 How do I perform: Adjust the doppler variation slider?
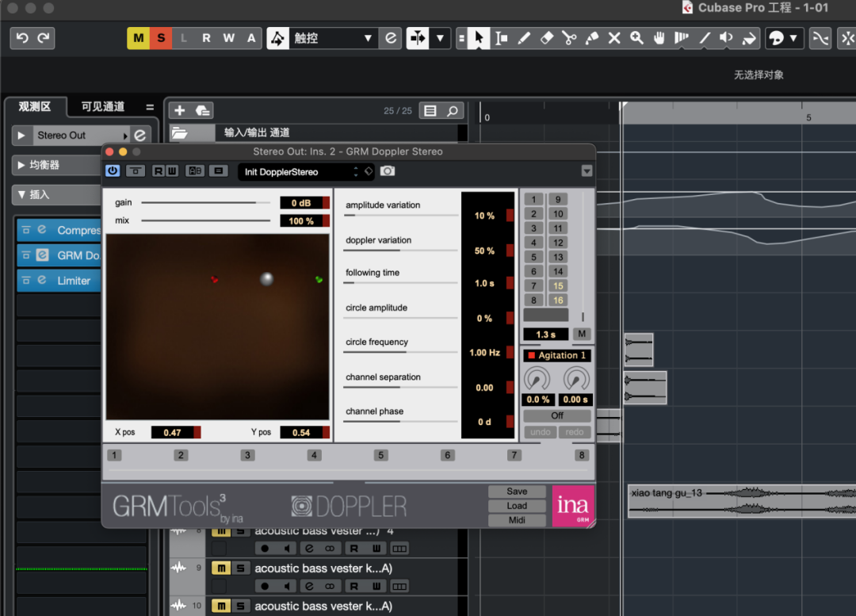point(401,250)
